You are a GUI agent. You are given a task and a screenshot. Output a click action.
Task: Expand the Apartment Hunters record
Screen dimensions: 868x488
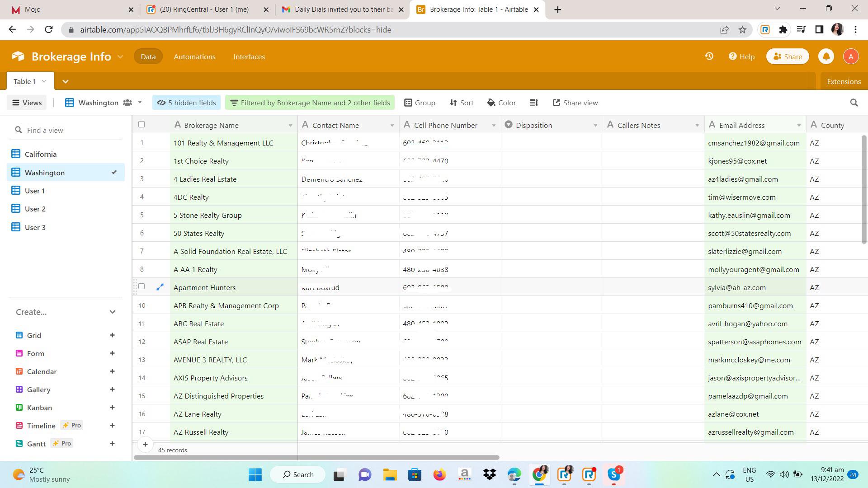click(160, 287)
